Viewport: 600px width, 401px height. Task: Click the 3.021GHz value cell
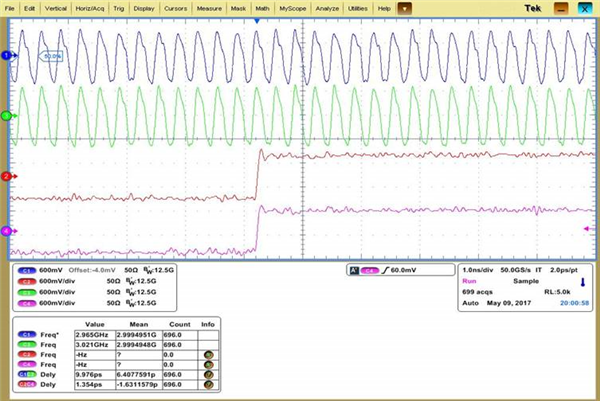coord(95,345)
